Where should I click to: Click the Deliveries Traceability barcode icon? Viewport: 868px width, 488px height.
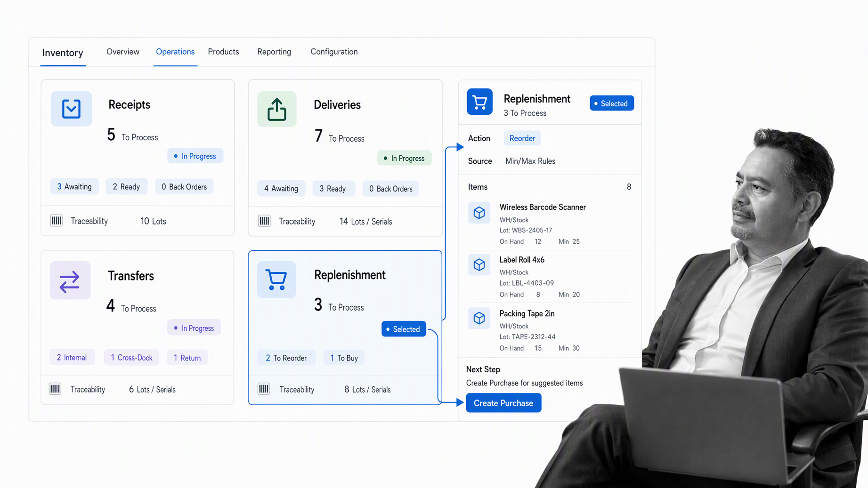point(264,221)
